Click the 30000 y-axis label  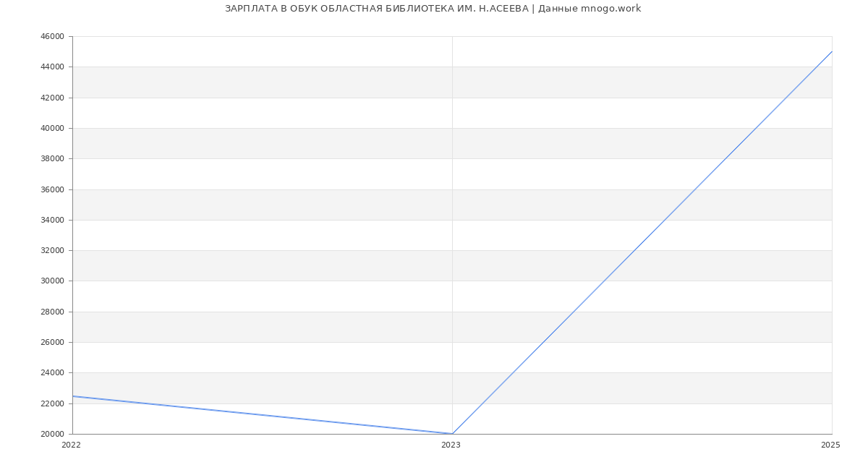(53, 281)
